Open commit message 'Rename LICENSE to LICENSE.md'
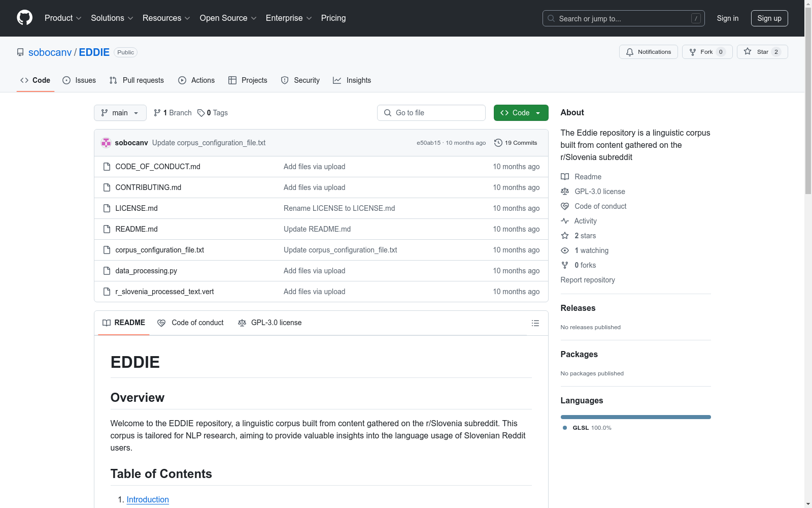The width and height of the screenshot is (812, 508). 339,208
